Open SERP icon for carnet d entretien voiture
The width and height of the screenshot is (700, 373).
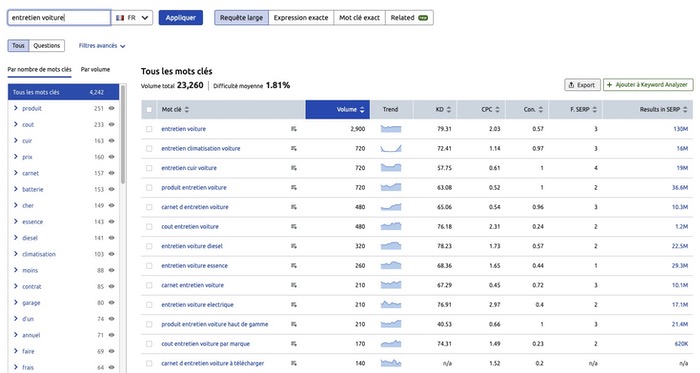click(293, 207)
